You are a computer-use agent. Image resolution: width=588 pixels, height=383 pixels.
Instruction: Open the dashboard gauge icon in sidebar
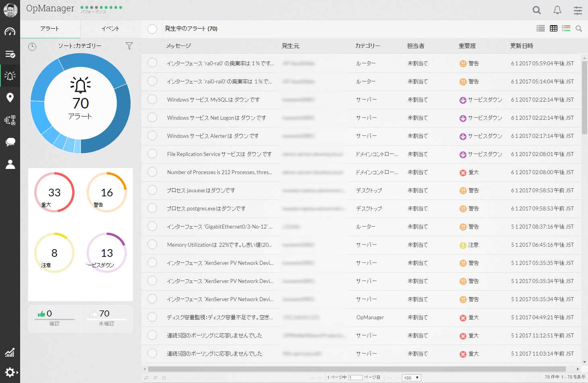(x=10, y=32)
